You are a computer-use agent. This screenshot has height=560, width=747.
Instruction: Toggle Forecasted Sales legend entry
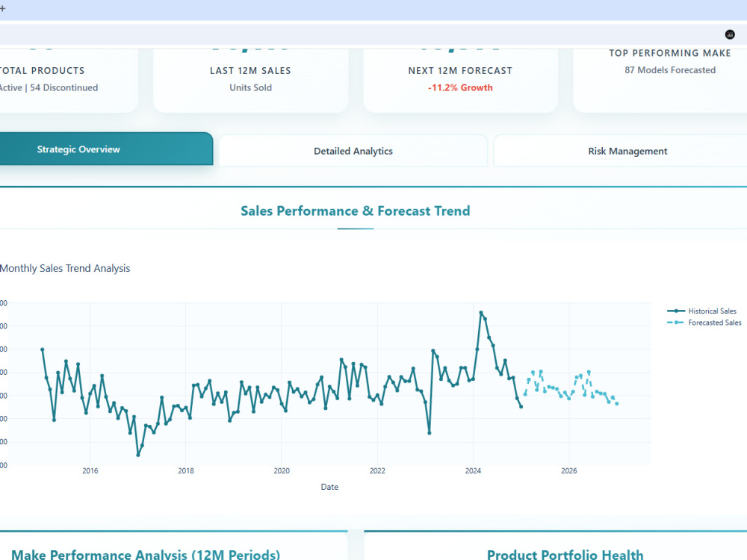704,323
